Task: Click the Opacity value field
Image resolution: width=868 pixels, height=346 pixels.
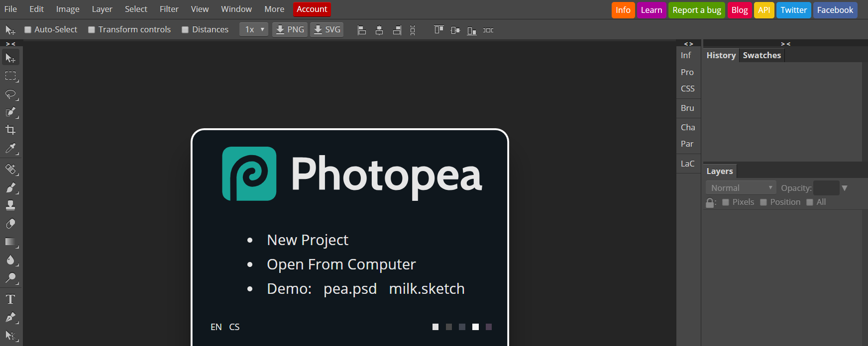Action: tap(826, 188)
